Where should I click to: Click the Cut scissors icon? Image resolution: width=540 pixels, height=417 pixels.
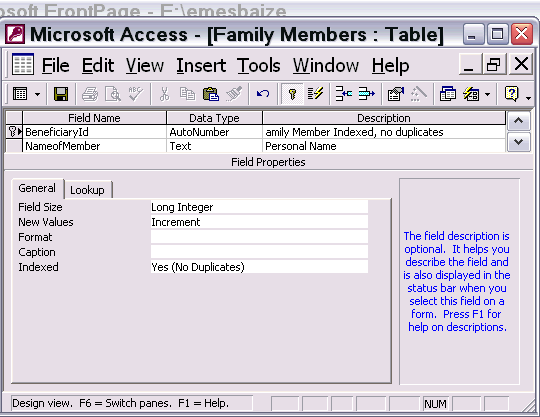165,94
